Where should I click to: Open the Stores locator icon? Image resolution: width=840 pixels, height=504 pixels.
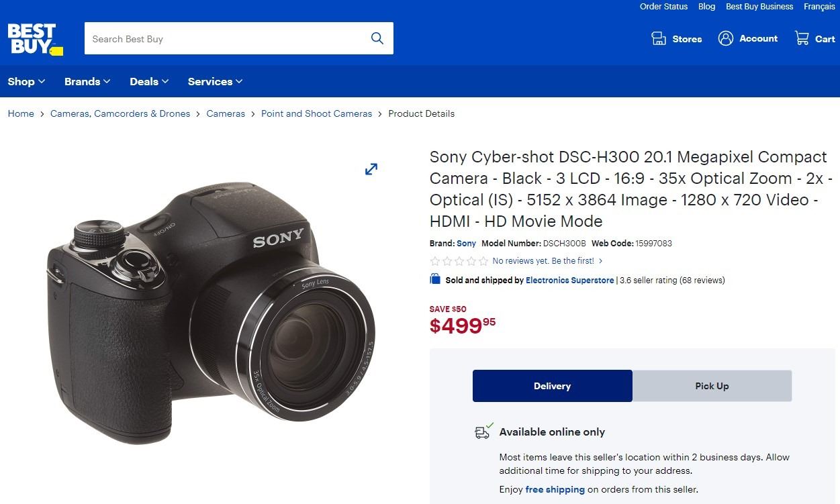pos(659,38)
